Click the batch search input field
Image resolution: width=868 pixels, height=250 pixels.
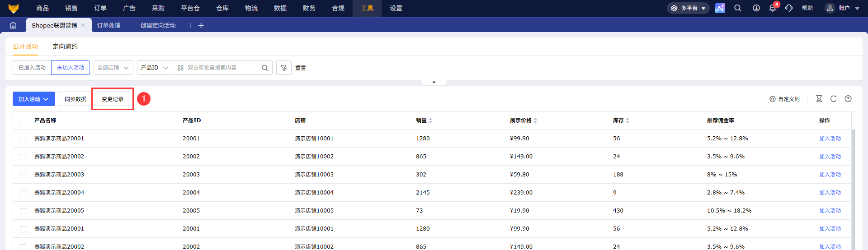222,68
